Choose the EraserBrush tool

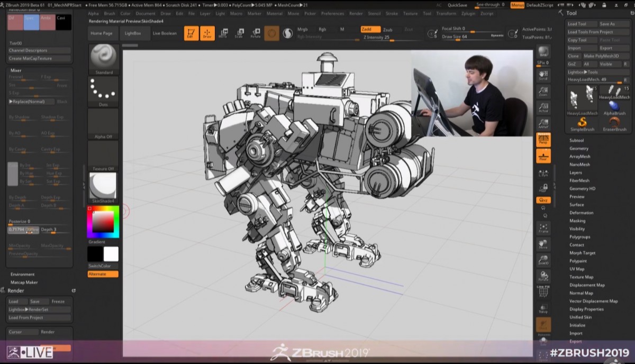tap(614, 123)
